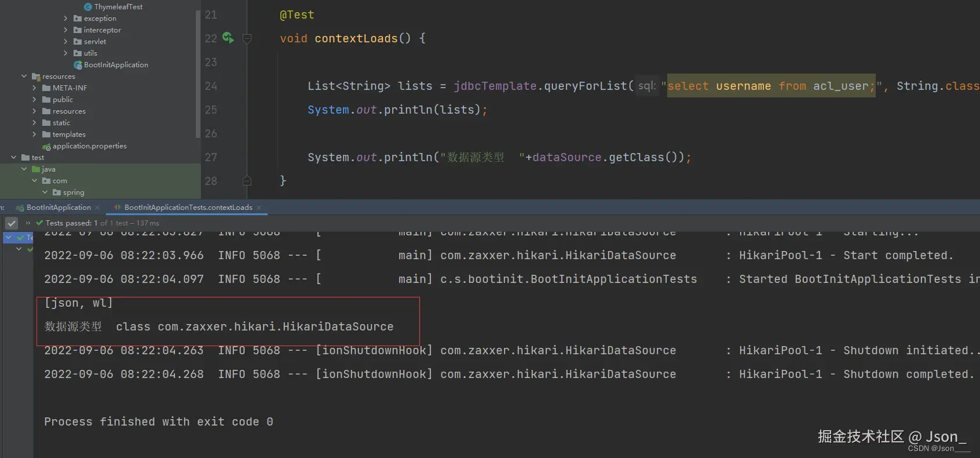
Task: Click the run test gutter icon on line 22
Action: [228, 38]
